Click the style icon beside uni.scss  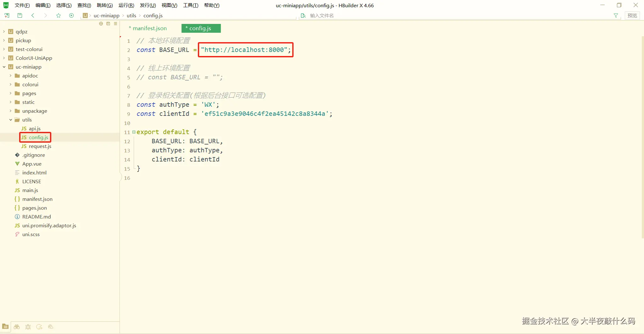click(x=17, y=234)
